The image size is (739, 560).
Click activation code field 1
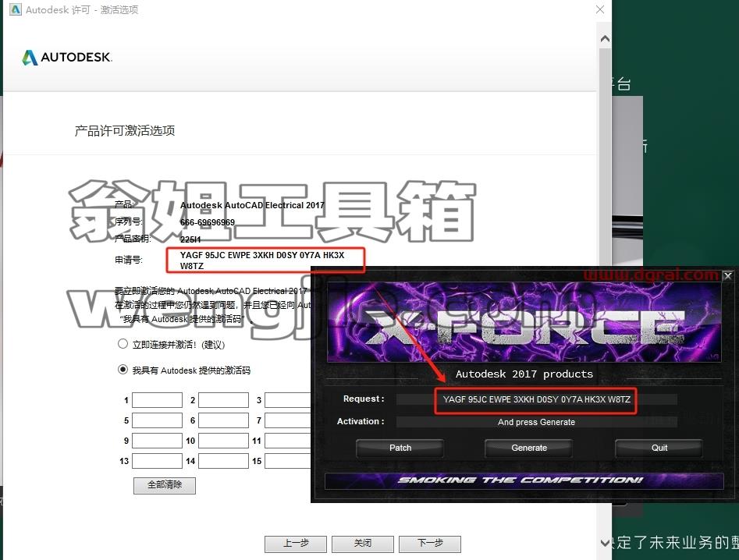click(x=157, y=400)
